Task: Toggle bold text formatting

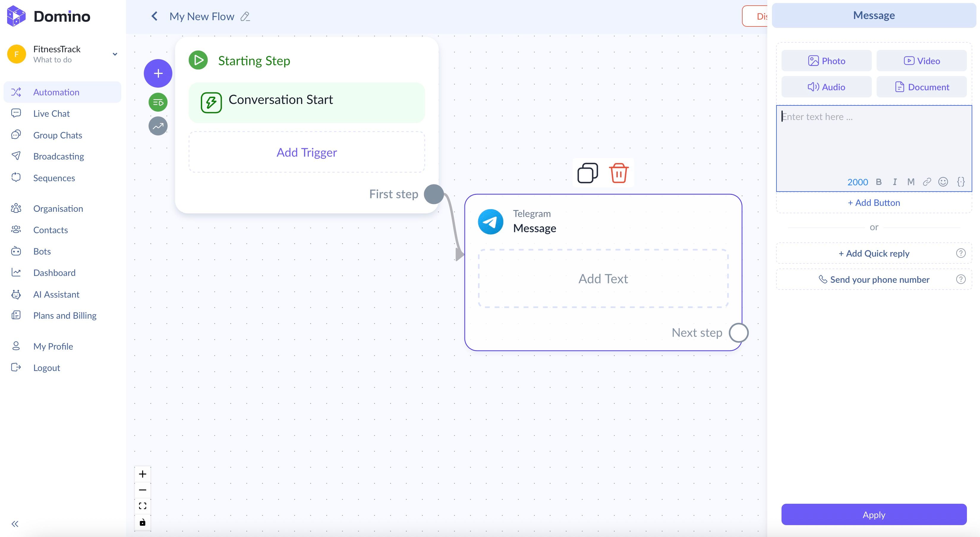Action: pos(878,182)
